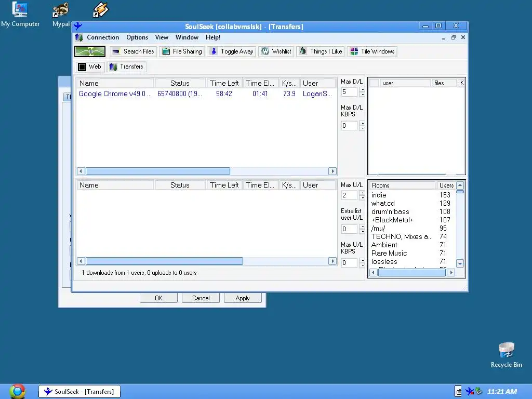Open the Wishlist toolbar button

pos(276,51)
